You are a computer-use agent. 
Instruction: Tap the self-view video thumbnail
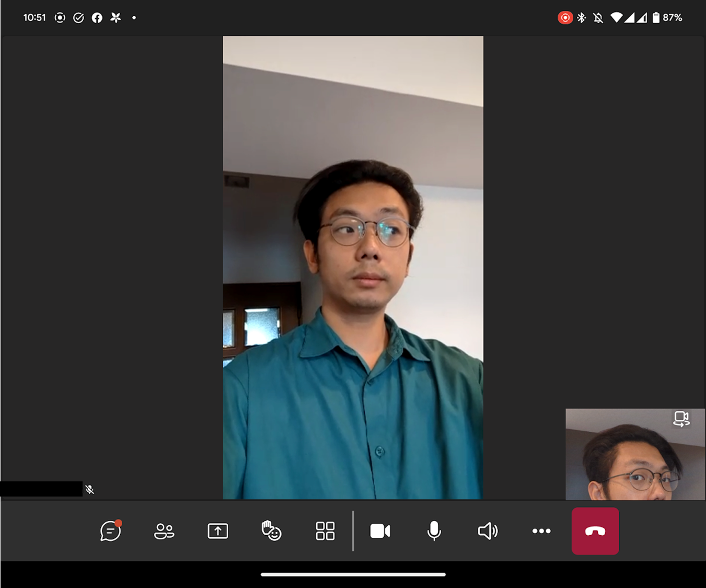click(635, 454)
